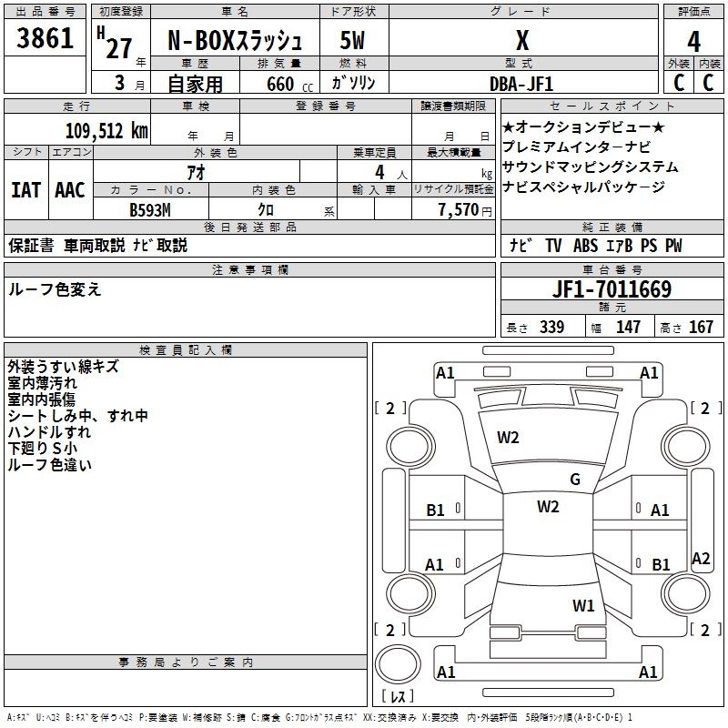Screen dimensions: 728x728
Task: Select the mileage value 109,512 km
Action: pyautogui.click(x=106, y=131)
